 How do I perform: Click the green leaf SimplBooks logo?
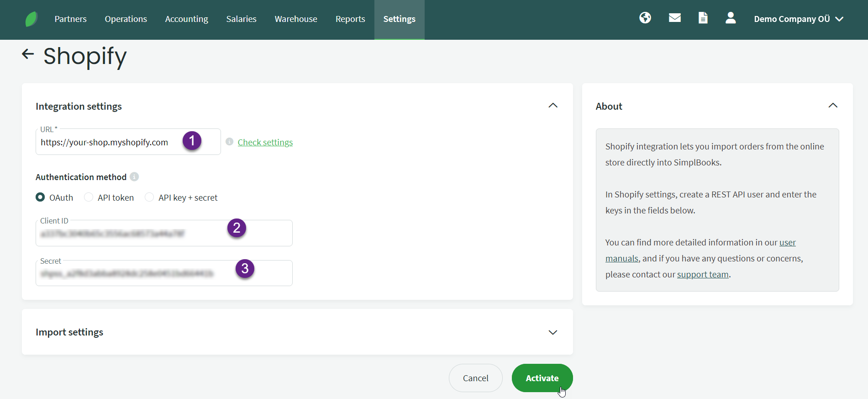[31, 19]
